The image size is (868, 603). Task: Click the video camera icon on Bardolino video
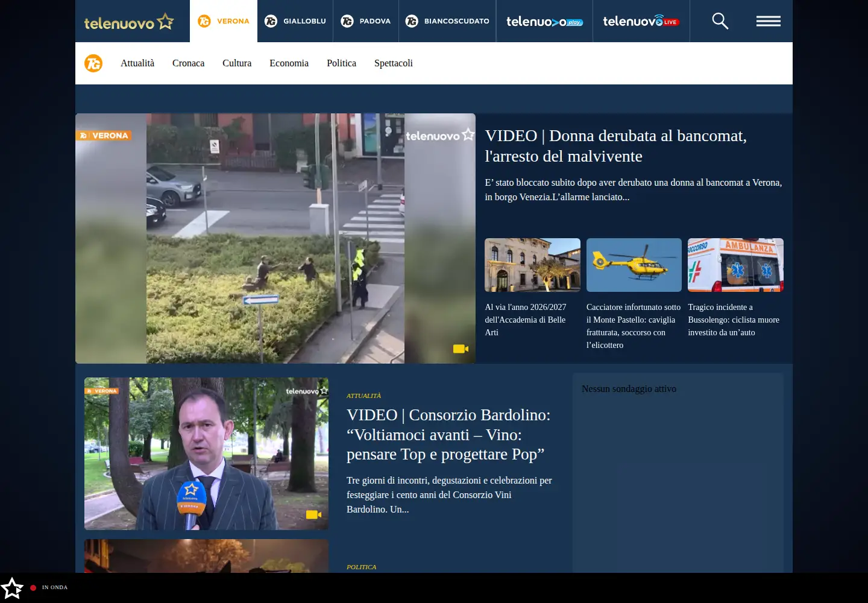[x=313, y=514]
